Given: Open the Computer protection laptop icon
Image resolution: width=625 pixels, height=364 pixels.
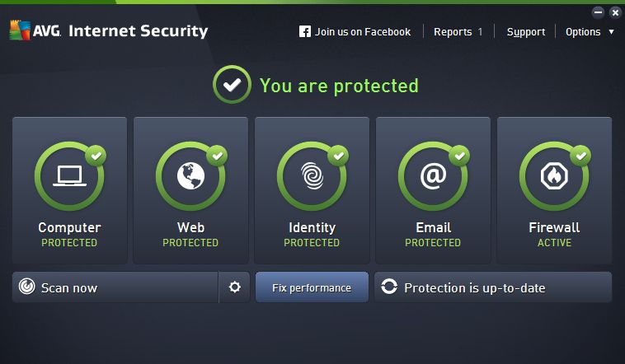Looking at the screenshot, I should point(70,175).
